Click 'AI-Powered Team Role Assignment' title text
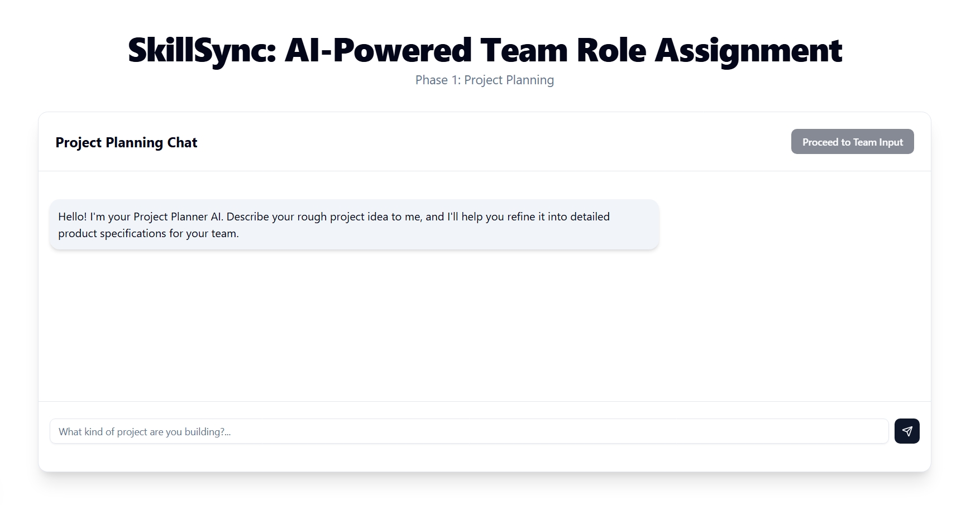The width and height of the screenshot is (980, 505). 563,50
